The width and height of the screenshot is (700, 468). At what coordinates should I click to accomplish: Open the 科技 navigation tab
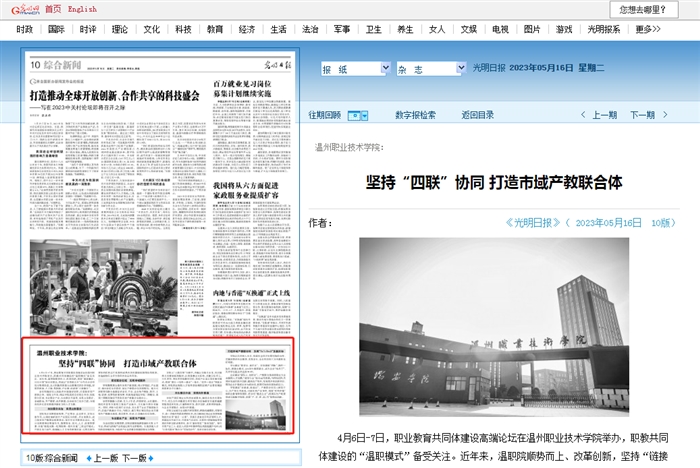point(183,30)
